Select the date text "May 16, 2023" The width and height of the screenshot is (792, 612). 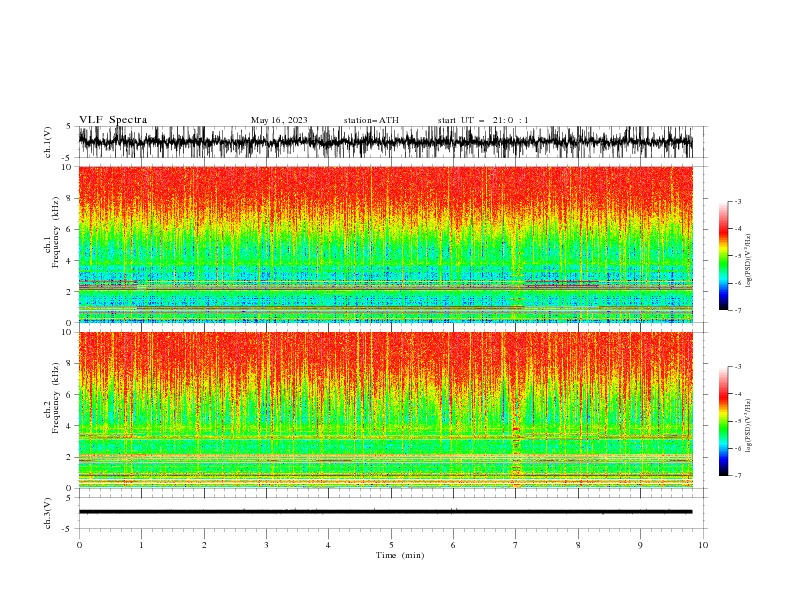click(x=279, y=120)
